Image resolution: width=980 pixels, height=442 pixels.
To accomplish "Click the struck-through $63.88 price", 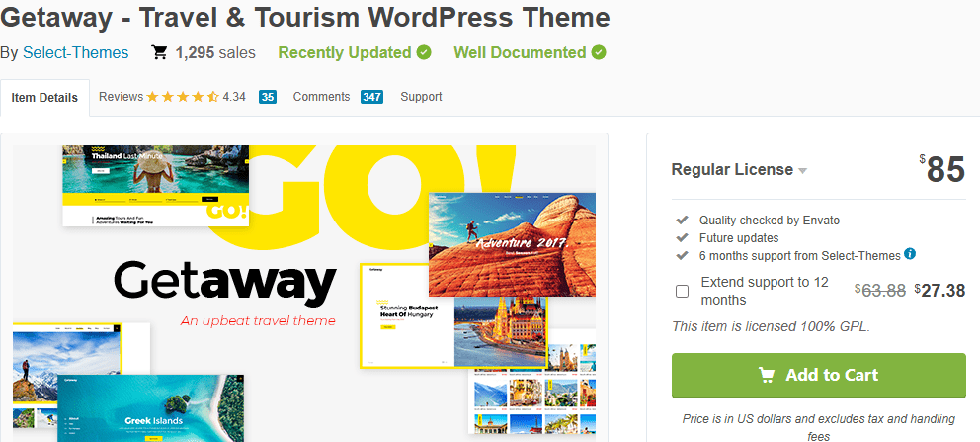I will coord(880,290).
